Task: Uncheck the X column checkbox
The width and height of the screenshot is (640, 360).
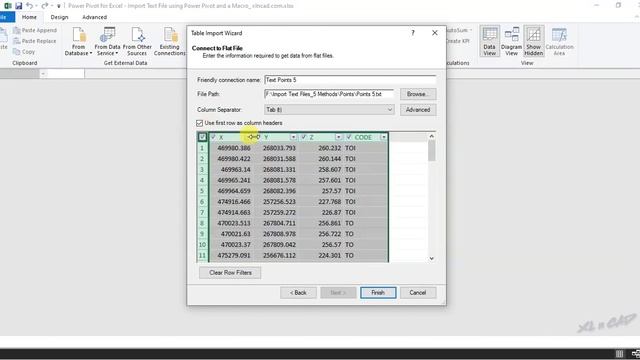Action: [x=213, y=137]
